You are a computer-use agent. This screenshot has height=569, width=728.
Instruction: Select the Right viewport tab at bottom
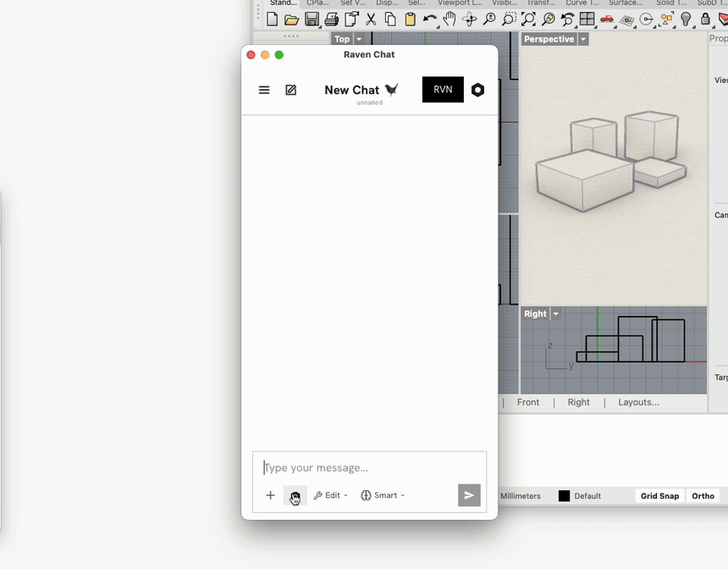pos(578,402)
